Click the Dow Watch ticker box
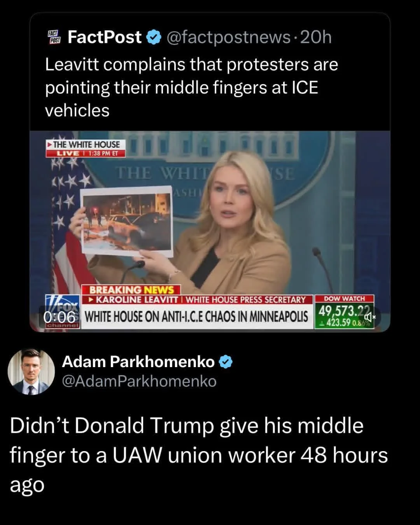The height and width of the screenshot is (525, 420). pyautogui.click(x=344, y=312)
